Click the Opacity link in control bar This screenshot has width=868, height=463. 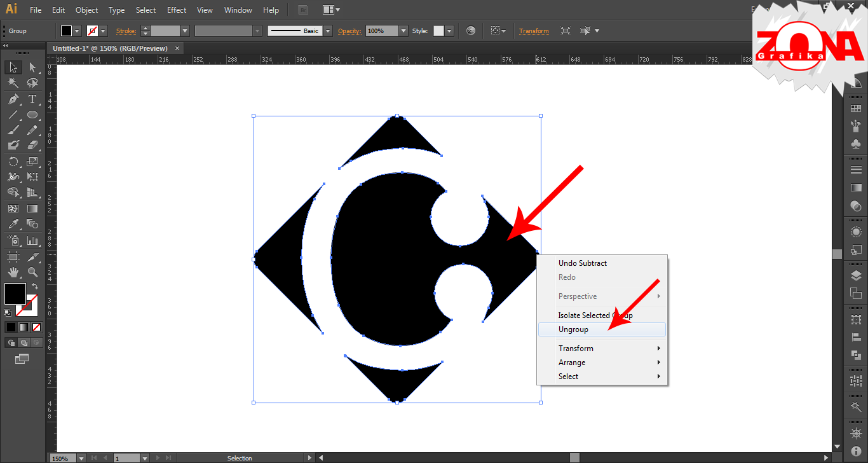[x=349, y=31]
